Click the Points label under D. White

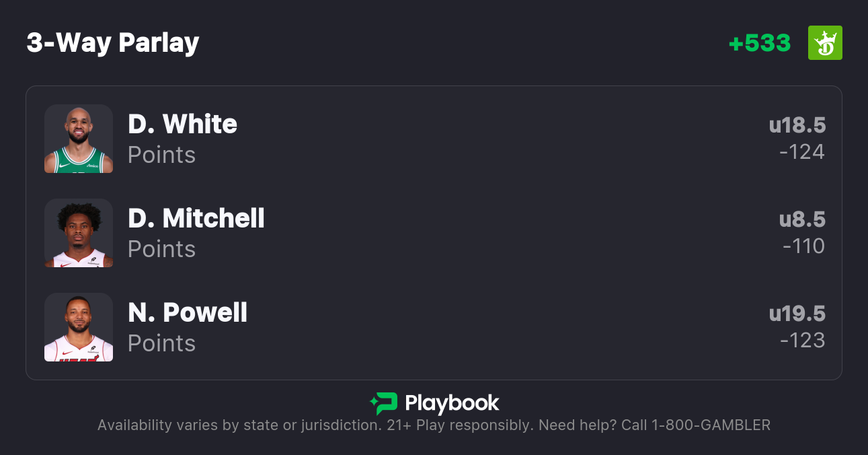pos(161,155)
